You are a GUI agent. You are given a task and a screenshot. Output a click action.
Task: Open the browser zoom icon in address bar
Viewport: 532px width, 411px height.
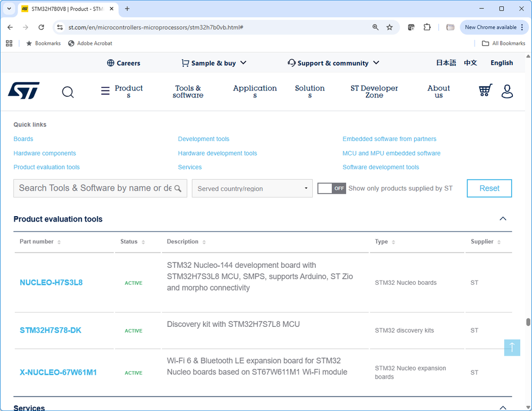pyautogui.click(x=375, y=27)
